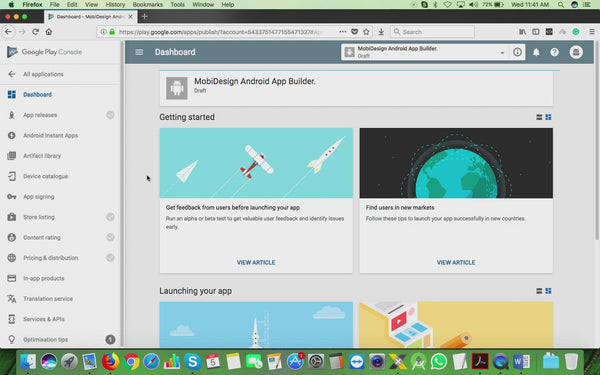View article on finding new markets
The image size is (600, 375).
click(456, 262)
